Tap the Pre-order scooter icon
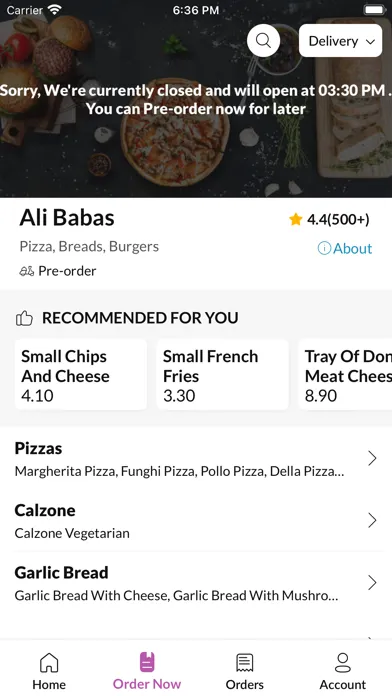The image size is (392, 696). 27,271
